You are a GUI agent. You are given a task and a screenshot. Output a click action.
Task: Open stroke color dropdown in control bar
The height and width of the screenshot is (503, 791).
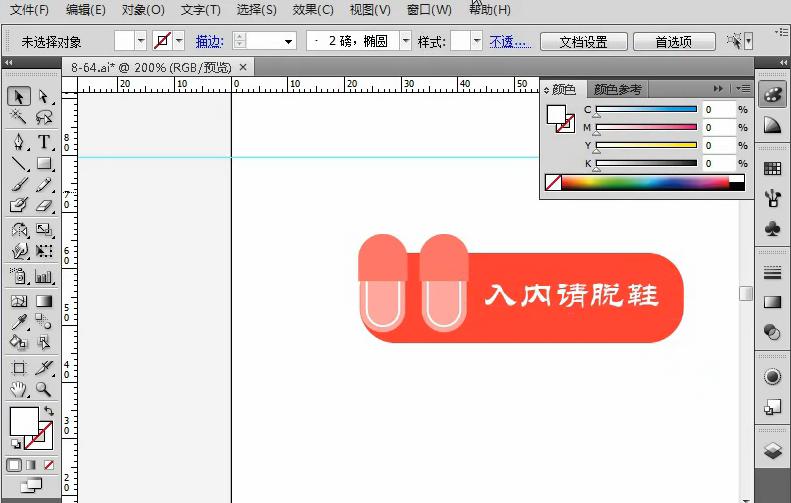pos(179,41)
